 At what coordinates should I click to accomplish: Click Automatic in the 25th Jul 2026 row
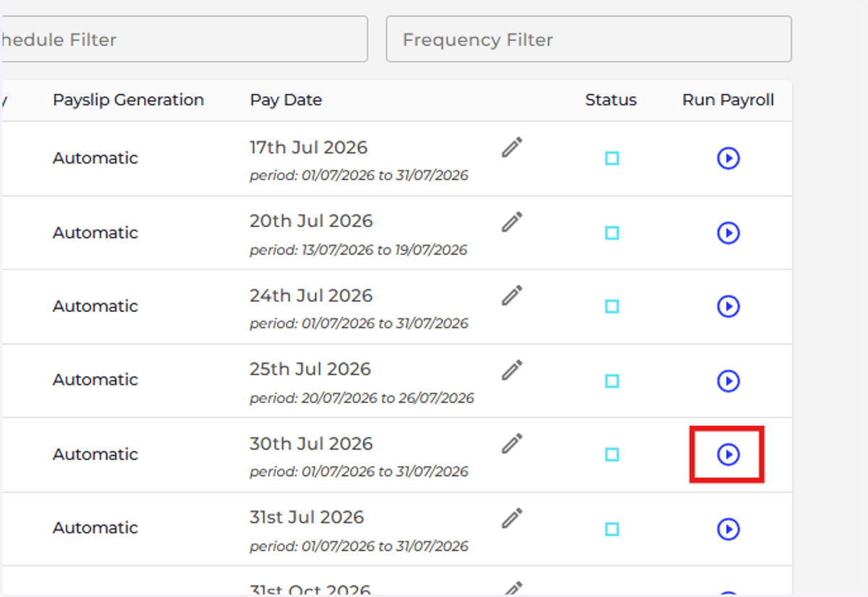tap(95, 380)
